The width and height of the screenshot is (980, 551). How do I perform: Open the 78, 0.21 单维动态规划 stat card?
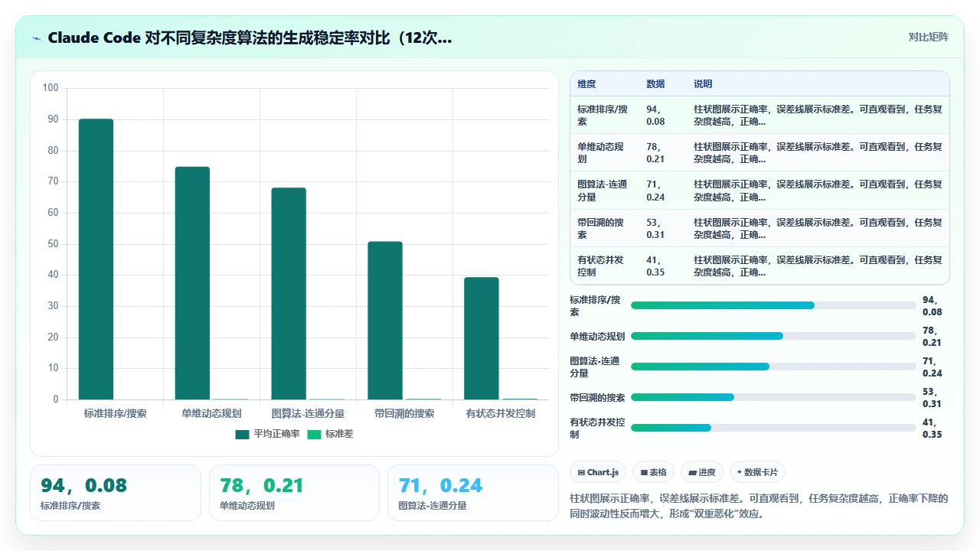pyautogui.click(x=294, y=493)
